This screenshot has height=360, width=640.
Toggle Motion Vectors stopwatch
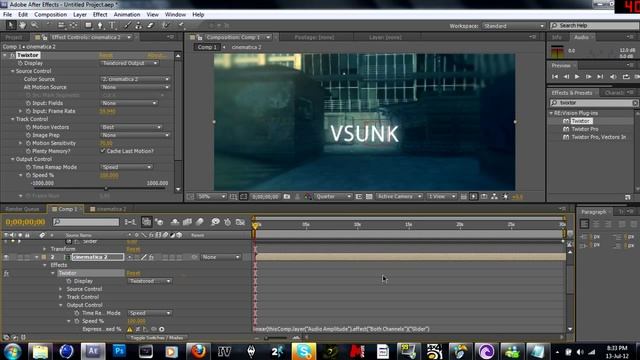tap(28, 127)
